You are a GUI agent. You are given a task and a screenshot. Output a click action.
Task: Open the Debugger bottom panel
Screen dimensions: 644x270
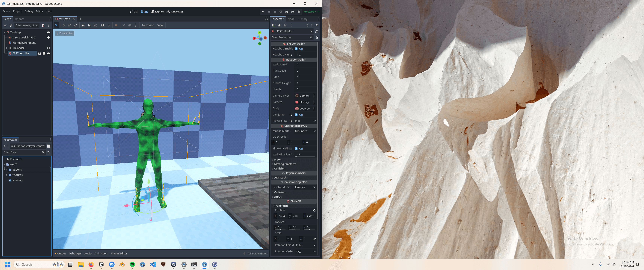[x=75, y=253]
